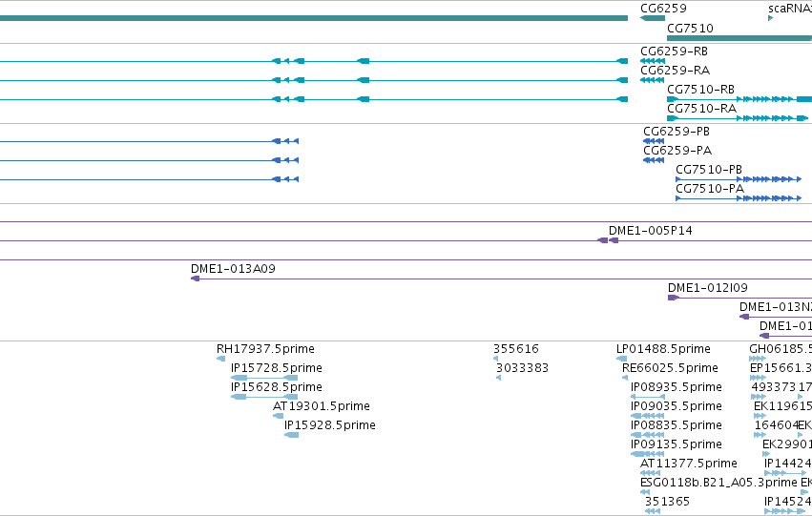Select the CG7510-RA transcript

click(x=701, y=109)
